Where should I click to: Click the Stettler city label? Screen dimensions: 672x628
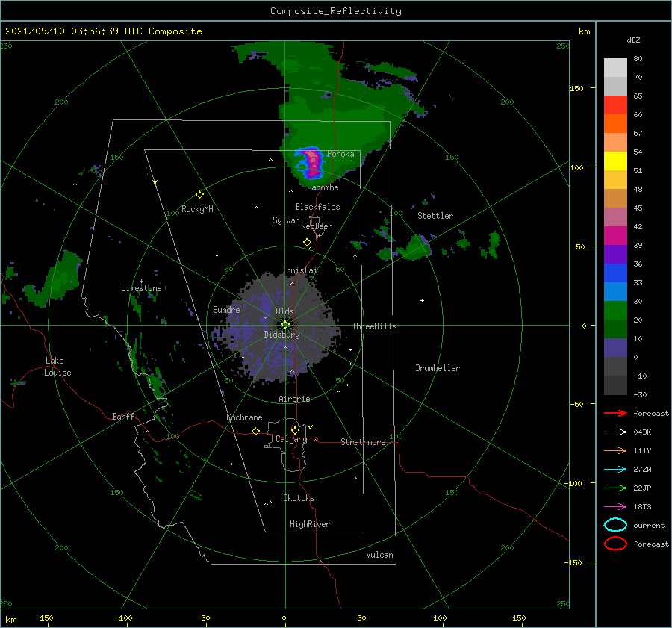[435, 216]
